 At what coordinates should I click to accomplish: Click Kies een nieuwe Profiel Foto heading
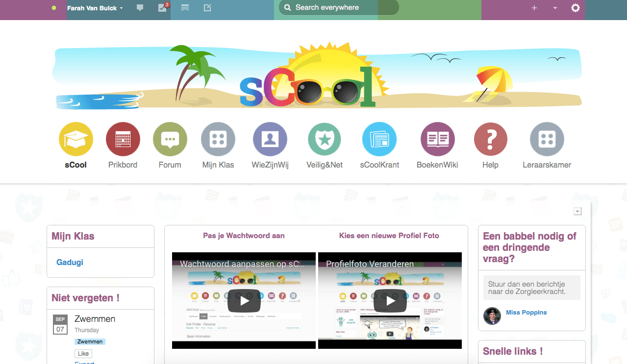[x=389, y=236]
